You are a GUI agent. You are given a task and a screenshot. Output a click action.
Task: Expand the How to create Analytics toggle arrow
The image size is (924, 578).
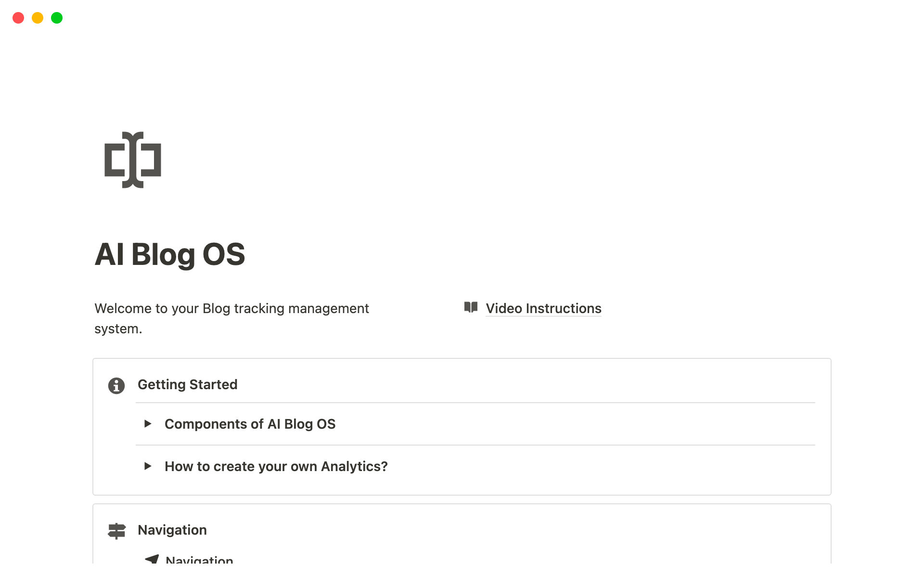pyautogui.click(x=148, y=466)
